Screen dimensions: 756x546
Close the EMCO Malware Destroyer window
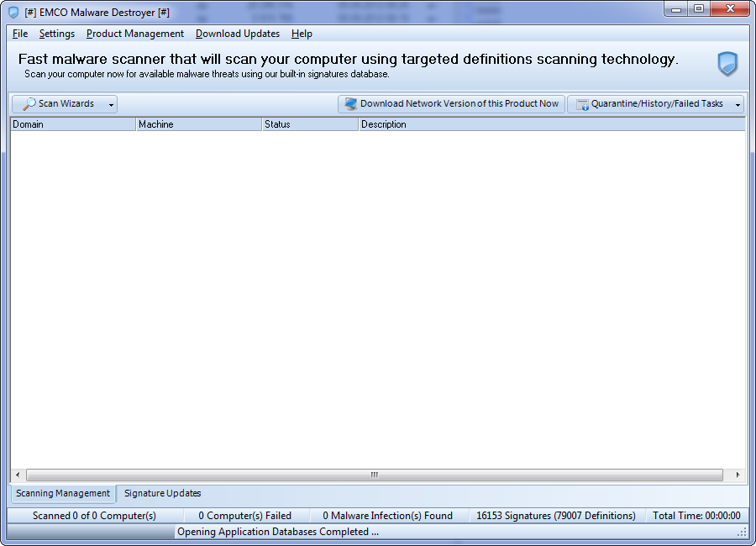point(730,9)
